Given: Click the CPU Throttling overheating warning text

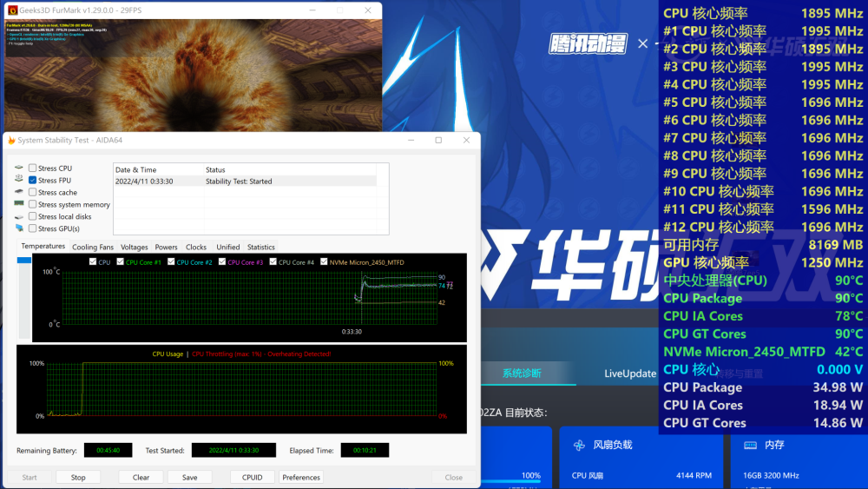Looking at the screenshot, I should click(x=261, y=354).
